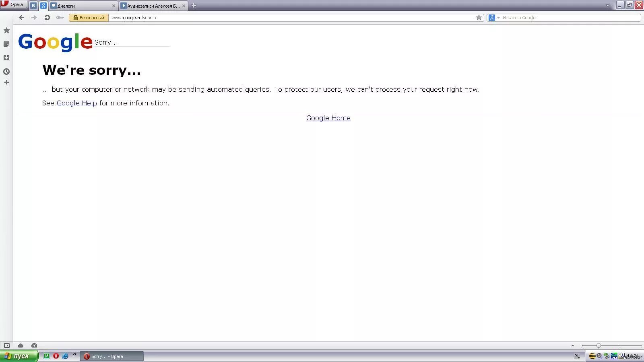Screen dimensions: 644x362
Task: Open the Xear 3D tray icon
Action: pos(614,356)
